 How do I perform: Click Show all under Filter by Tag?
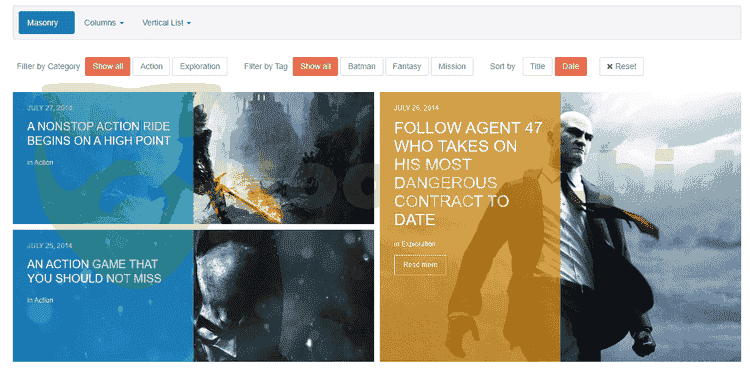coord(315,66)
